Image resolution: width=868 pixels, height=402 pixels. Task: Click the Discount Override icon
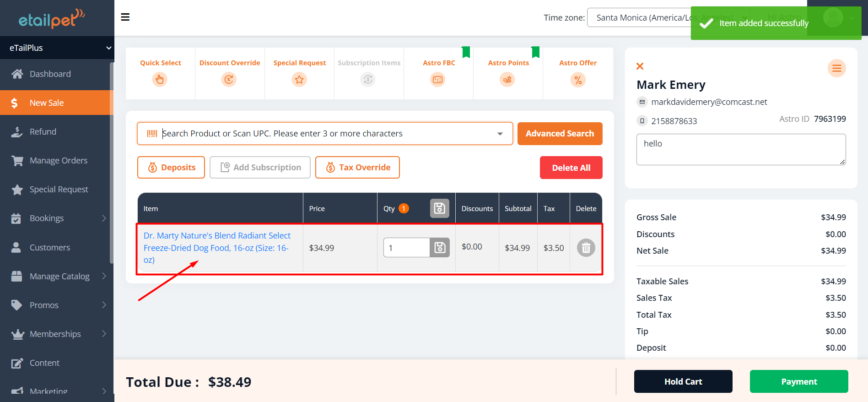229,80
